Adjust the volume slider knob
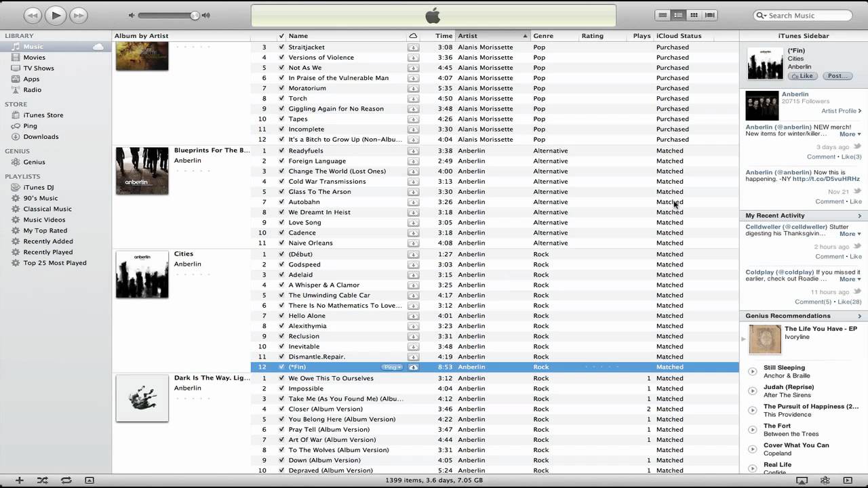The width and height of the screenshot is (868, 488). pyautogui.click(x=195, y=15)
